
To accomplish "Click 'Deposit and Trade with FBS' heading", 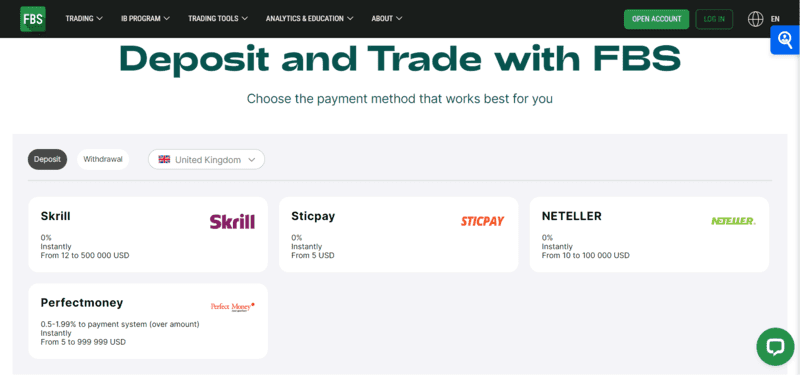I will point(400,60).
